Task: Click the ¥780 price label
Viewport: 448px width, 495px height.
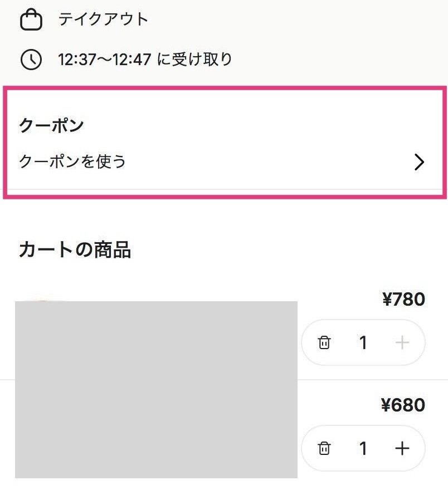Action: click(x=404, y=299)
